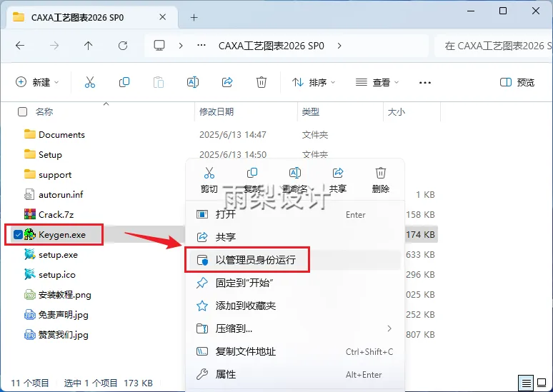The image size is (553, 392).
Task: Close the CAXA工艺图表2026 SP0 tab
Action: coord(163,17)
